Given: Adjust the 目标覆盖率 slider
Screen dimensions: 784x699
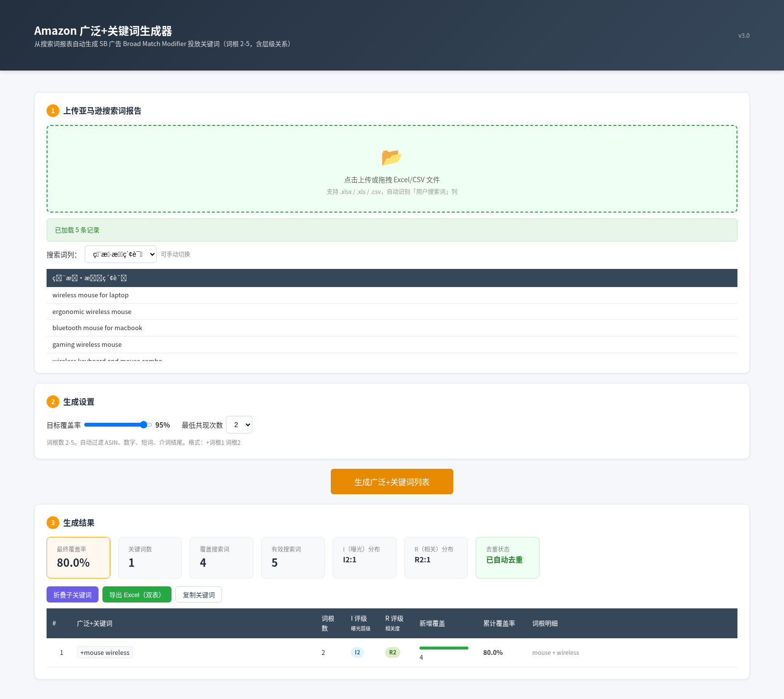Looking at the screenshot, I should pos(118,425).
